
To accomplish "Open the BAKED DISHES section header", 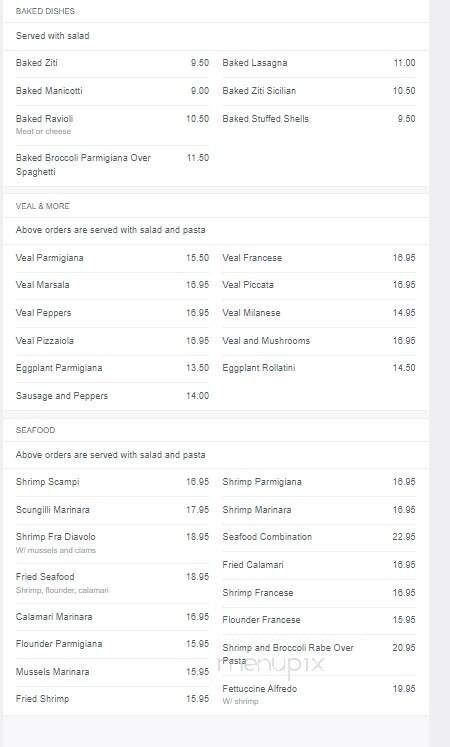I will pyautogui.click(x=45, y=11).
